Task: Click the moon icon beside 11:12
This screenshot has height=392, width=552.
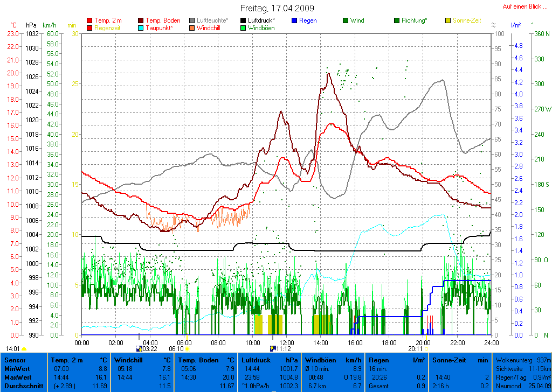Action: [x=273, y=348]
